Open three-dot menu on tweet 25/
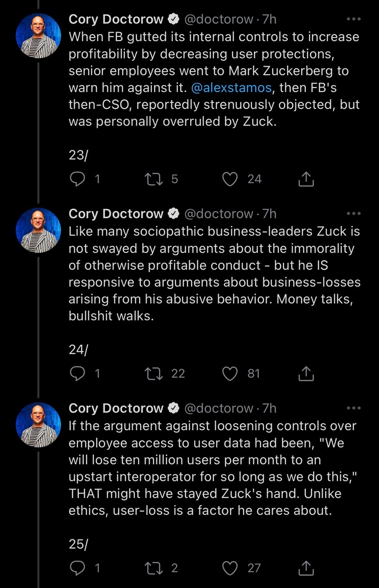 [x=353, y=408]
